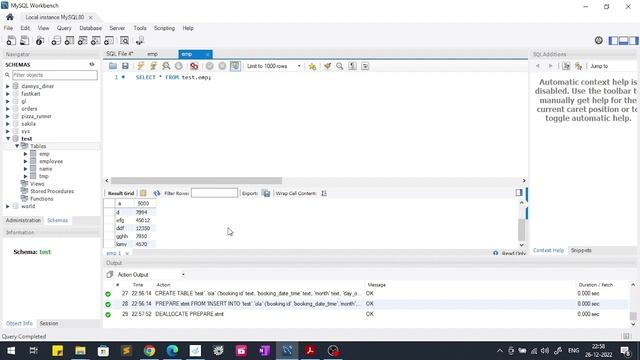Toggle the left sidebar panel visibility
The width and height of the screenshot is (640, 360).
(613, 40)
